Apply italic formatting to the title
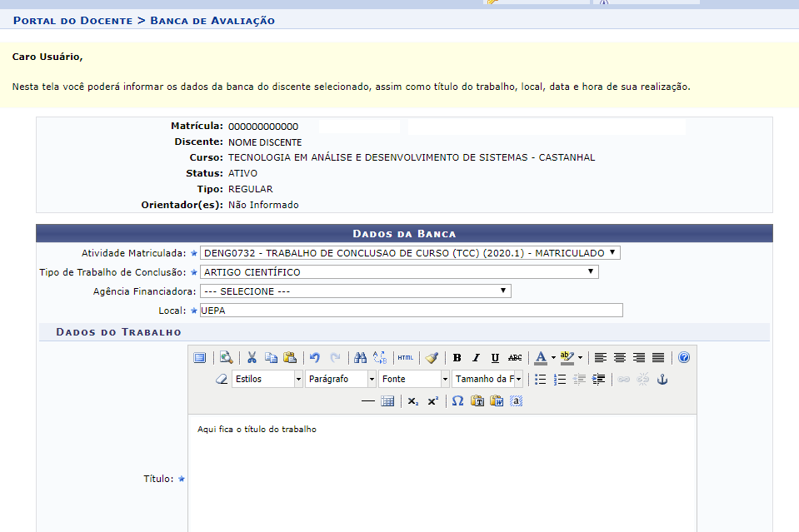 pos(476,358)
